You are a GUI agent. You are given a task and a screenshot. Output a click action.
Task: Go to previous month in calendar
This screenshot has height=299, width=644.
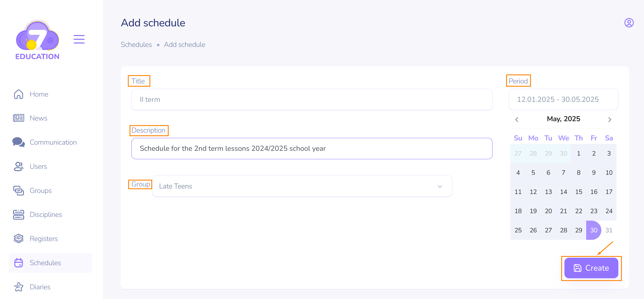pos(517,119)
